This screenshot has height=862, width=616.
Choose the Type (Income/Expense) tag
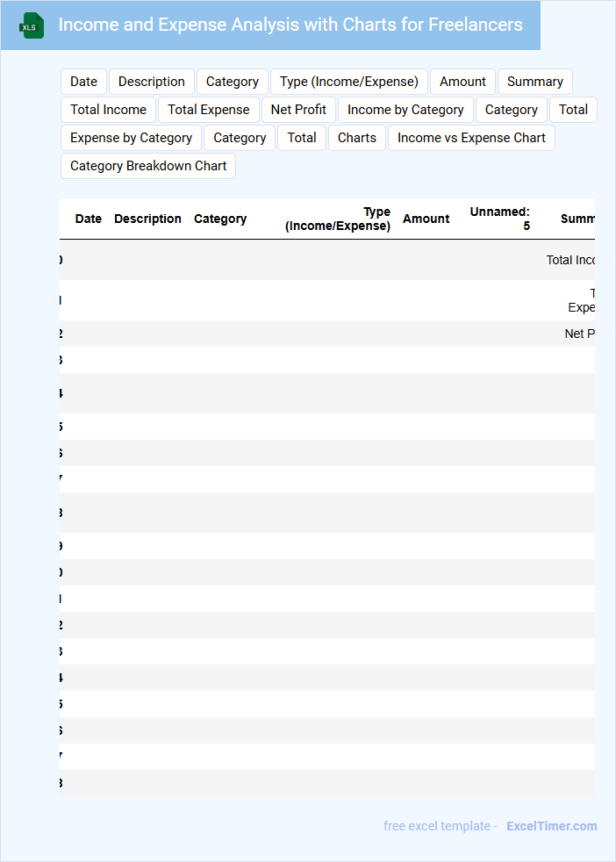[349, 82]
